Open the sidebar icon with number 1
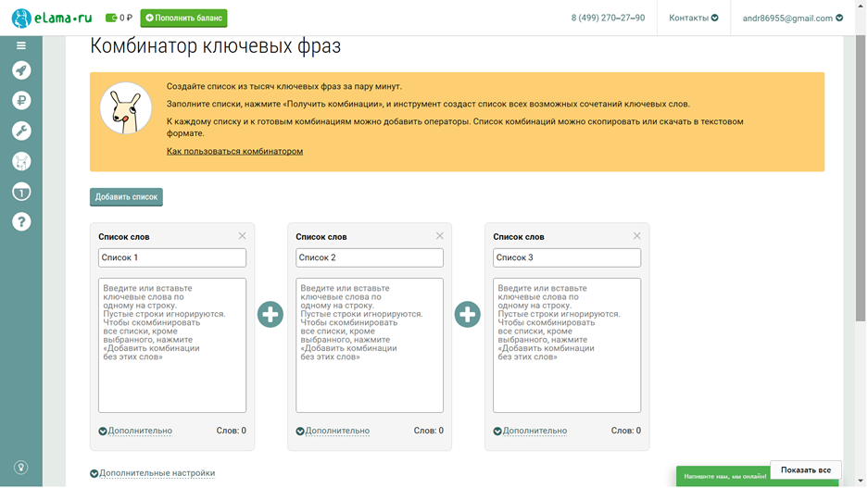Viewport: 868px width, 488px height. (21, 192)
